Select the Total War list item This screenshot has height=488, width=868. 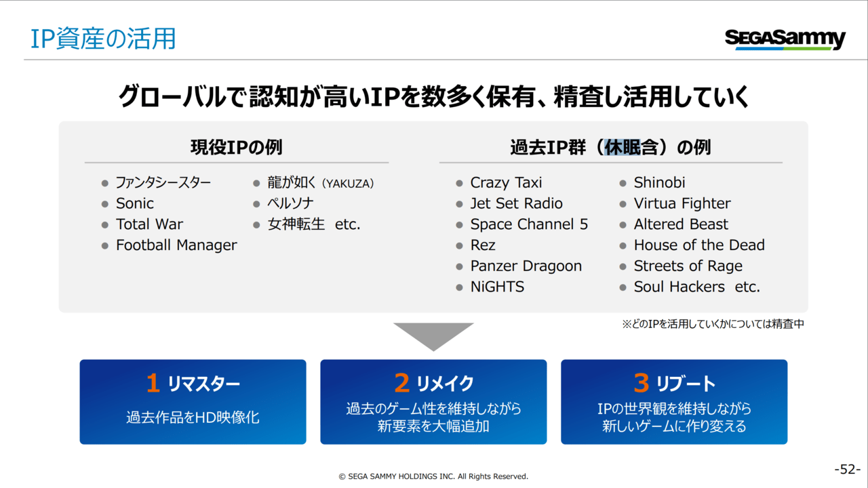pos(149,224)
